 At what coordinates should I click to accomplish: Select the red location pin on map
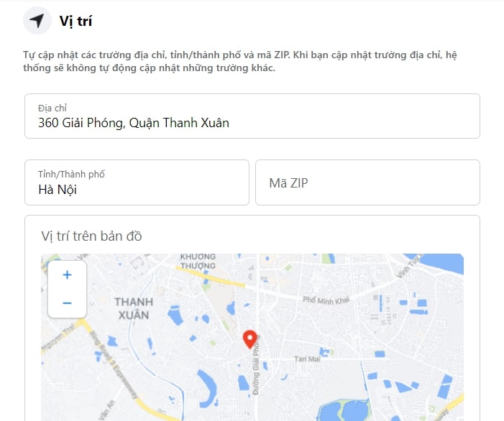pyautogui.click(x=249, y=339)
